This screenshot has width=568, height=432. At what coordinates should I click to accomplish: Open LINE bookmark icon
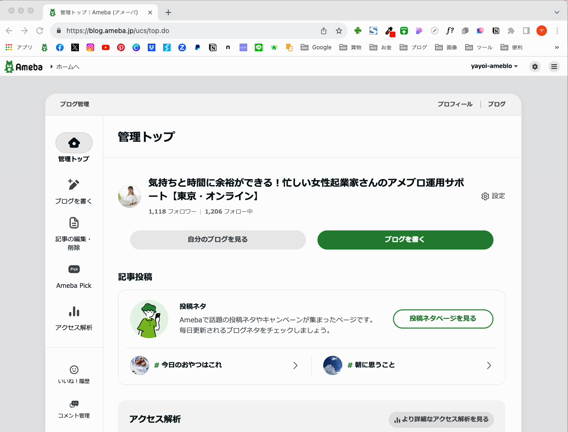259,47
